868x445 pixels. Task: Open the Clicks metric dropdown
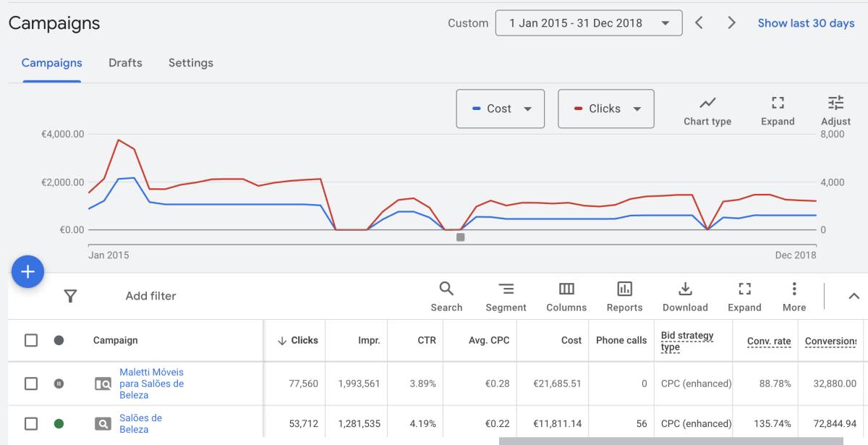click(606, 109)
